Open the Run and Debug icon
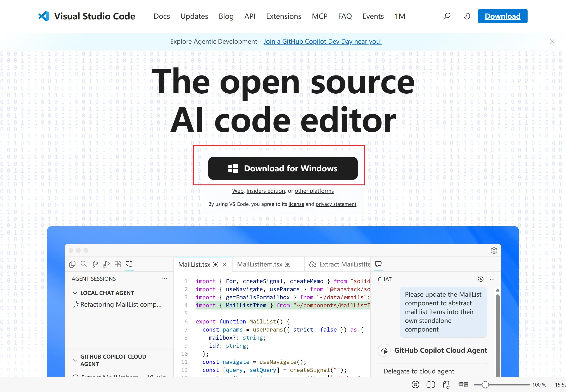Viewport: 566px width, 392px height. (106, 264)
